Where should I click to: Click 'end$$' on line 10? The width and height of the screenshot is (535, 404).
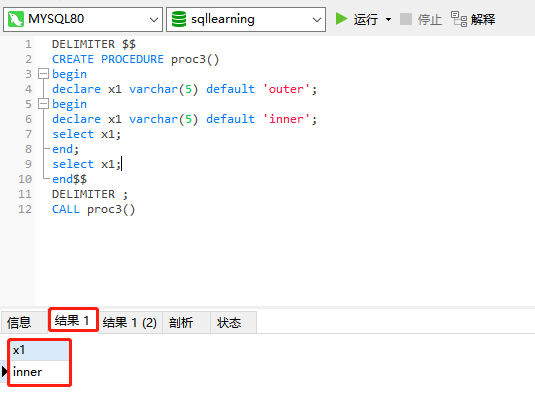tap(69, 179)
